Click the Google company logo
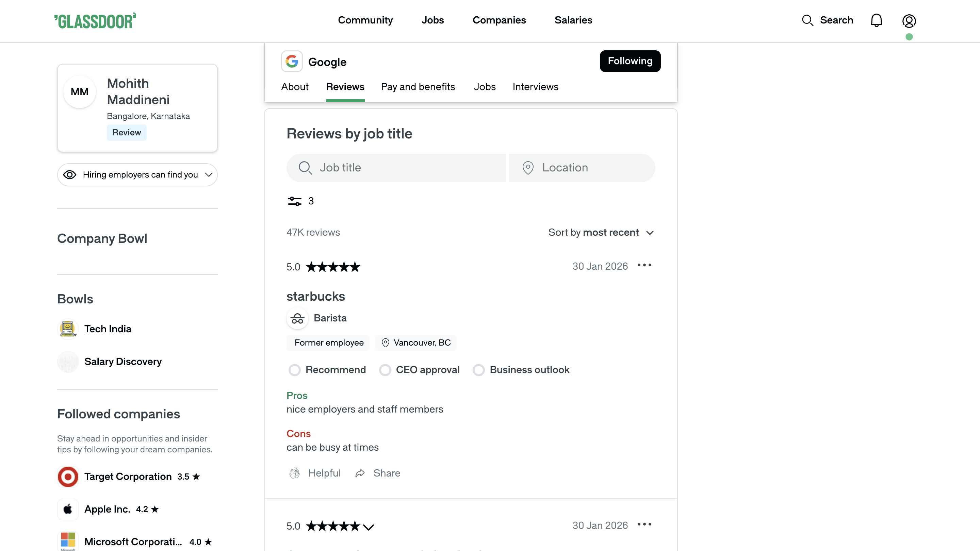 click(x=292, y=61)
